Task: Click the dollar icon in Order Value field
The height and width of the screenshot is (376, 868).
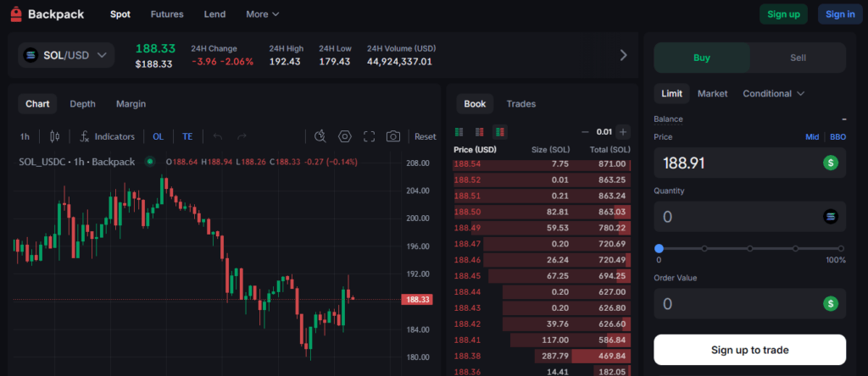Action: coord(831,303)
